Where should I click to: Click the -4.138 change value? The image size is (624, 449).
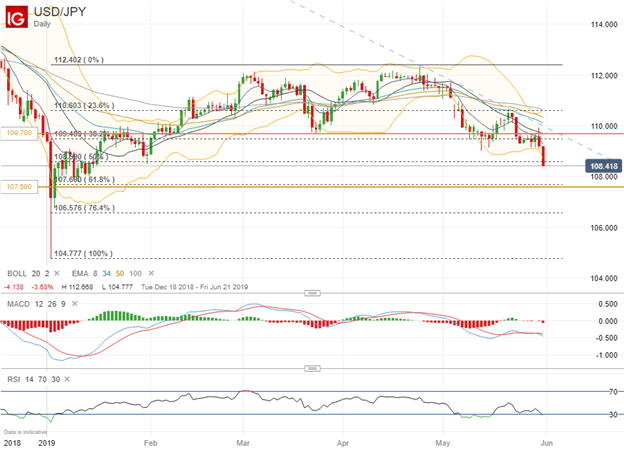(x=14, y=287)
